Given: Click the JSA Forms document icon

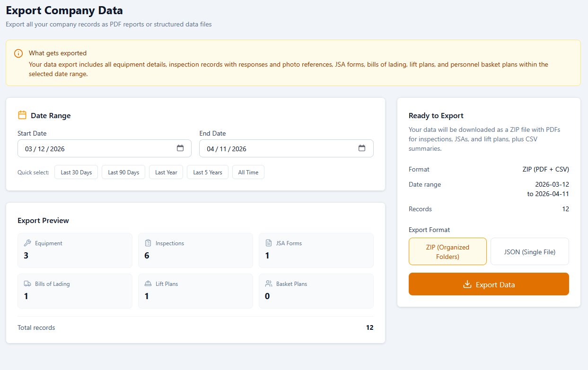Looking at the screenshot, I should [268, 242].
